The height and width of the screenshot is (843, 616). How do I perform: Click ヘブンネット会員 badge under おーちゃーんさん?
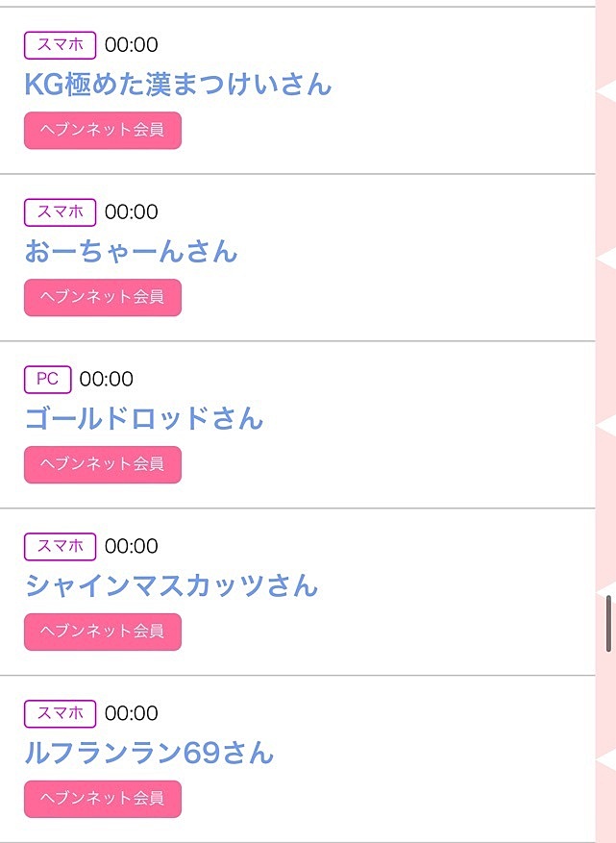(103, 297)
